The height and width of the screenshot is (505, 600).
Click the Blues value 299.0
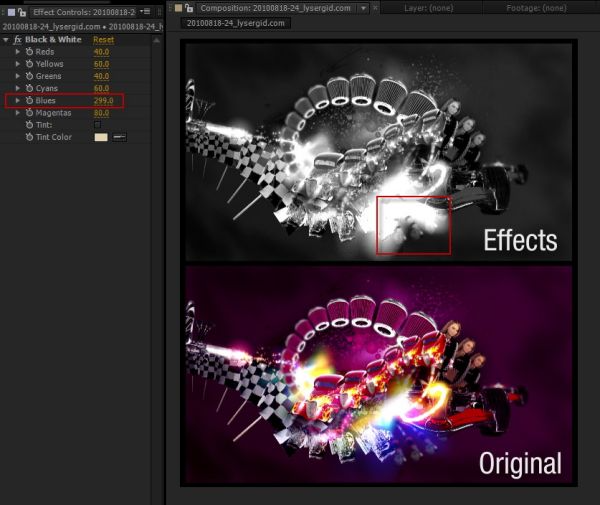(x=103, y=101)
